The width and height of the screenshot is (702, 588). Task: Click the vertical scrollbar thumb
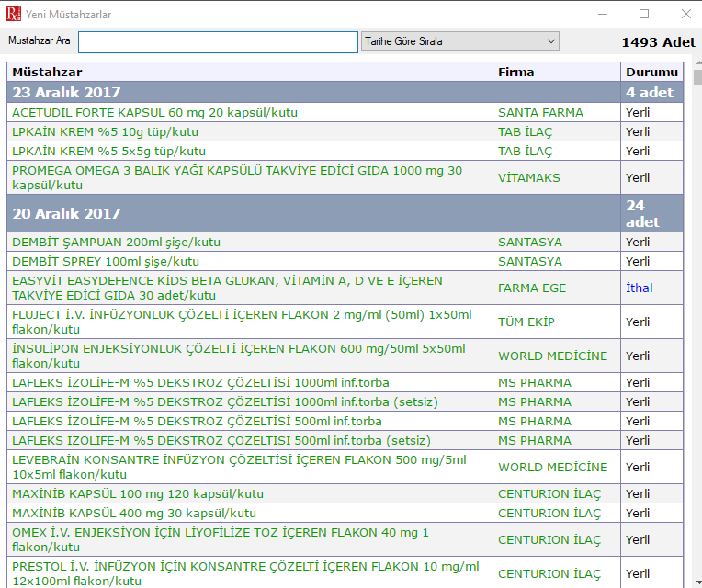(x=697, y=77)
